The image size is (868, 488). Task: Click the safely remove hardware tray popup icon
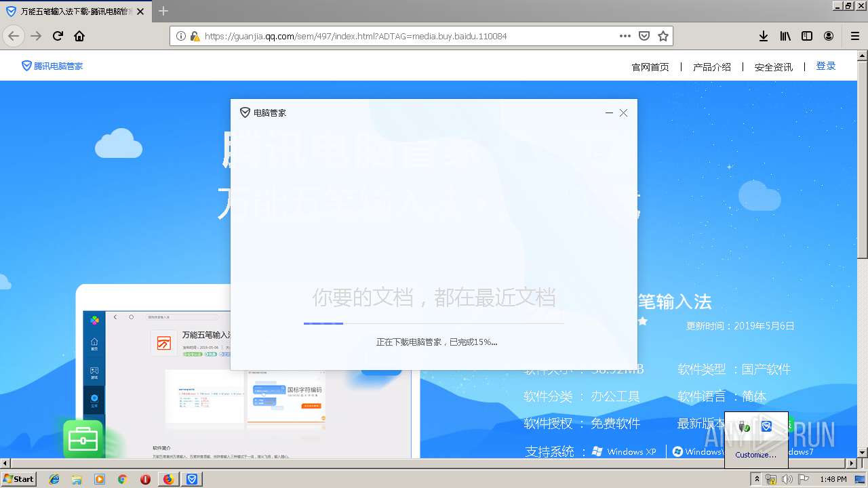[x=743, y=426]
